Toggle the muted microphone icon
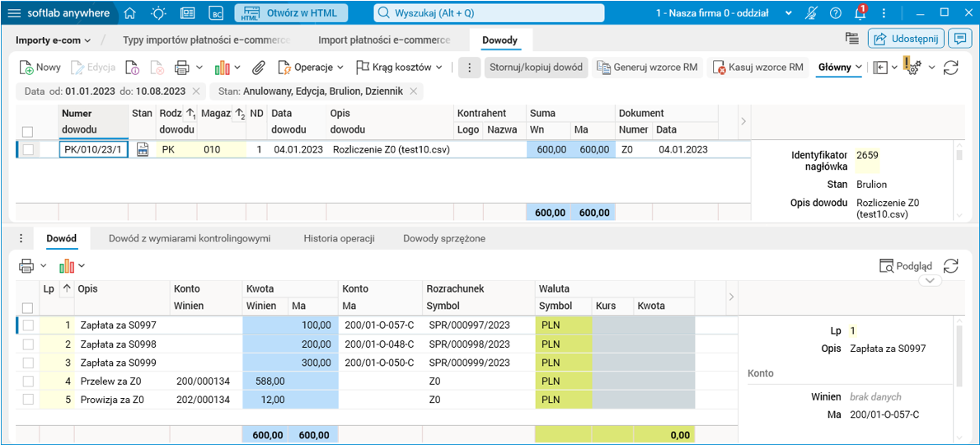The height and width of the screenshot is (445, 980). [x=812, y=13]
